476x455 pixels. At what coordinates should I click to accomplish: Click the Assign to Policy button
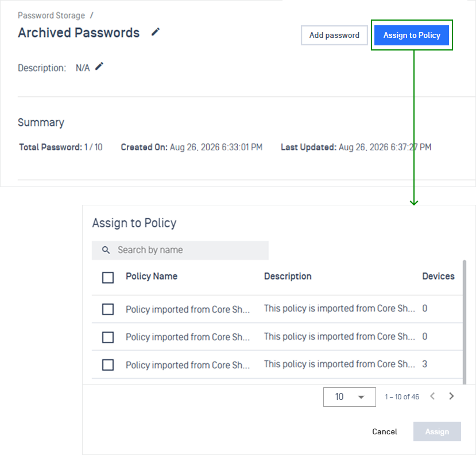412,35
